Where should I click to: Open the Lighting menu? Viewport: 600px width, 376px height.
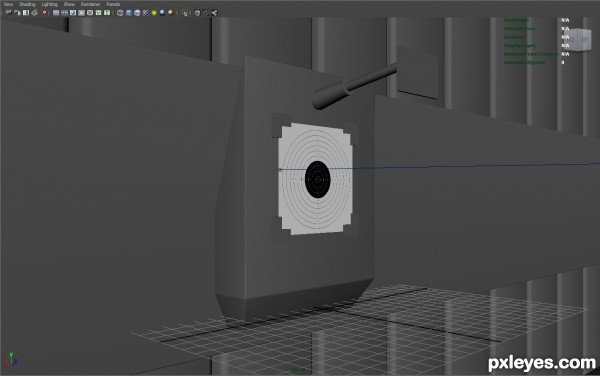(x=49, y=4)
